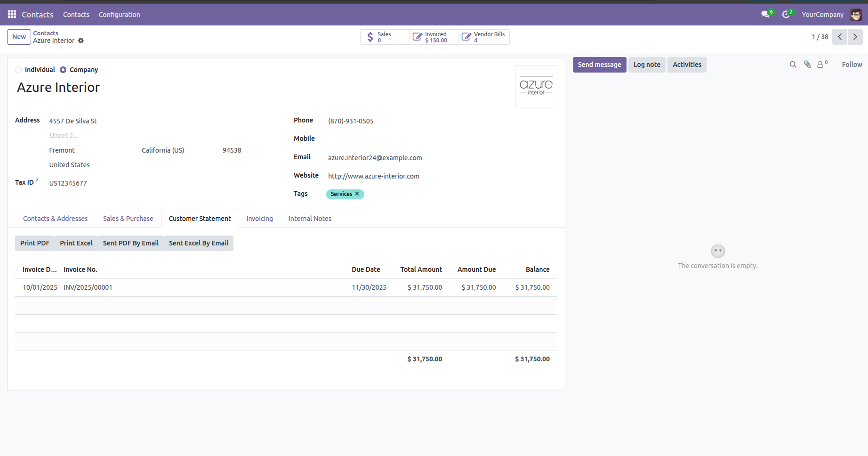Click the Follow button
The image size is (868, 456).
tap(852, 65)
